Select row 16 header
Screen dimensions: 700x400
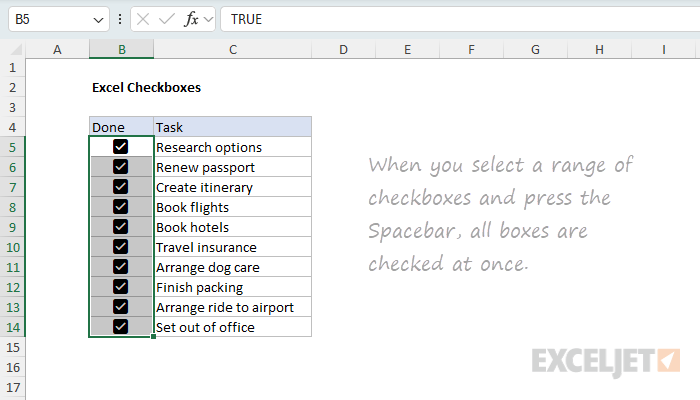click(x=12, y=367)
